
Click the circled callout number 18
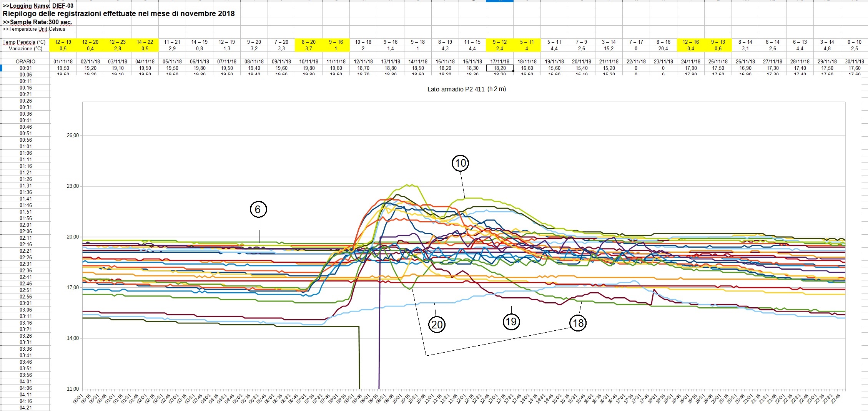(x=578, y=323)
